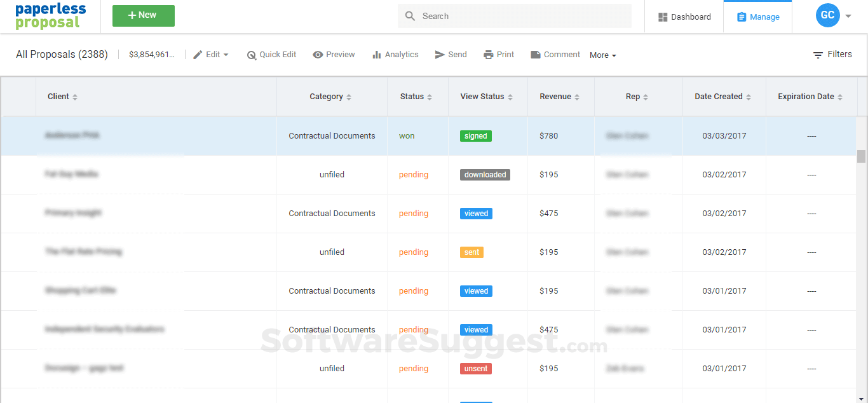868x403 pixels.
Task: Sort by Revenue column
Action: 560,97
